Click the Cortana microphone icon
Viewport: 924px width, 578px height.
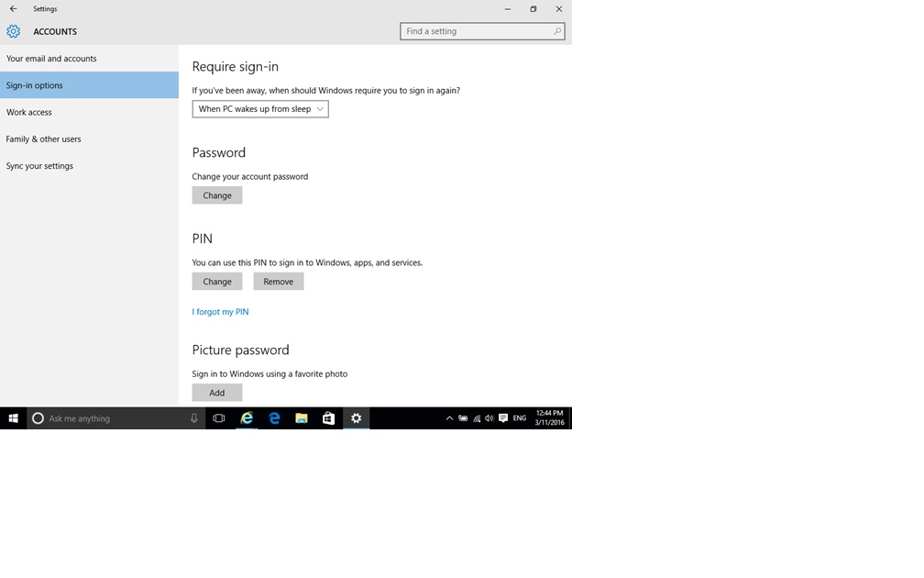click(193, 418)
